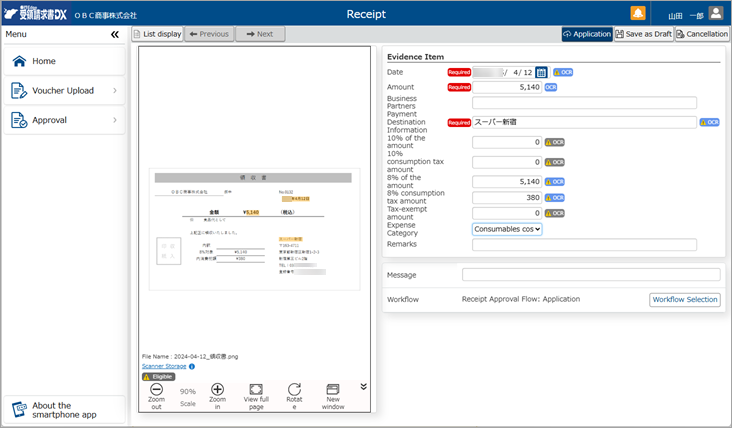Image resolution: width=732 pixels, height=428 pixels.
Task: Click the Voucher Upload document icon
Action: point(19,91)
